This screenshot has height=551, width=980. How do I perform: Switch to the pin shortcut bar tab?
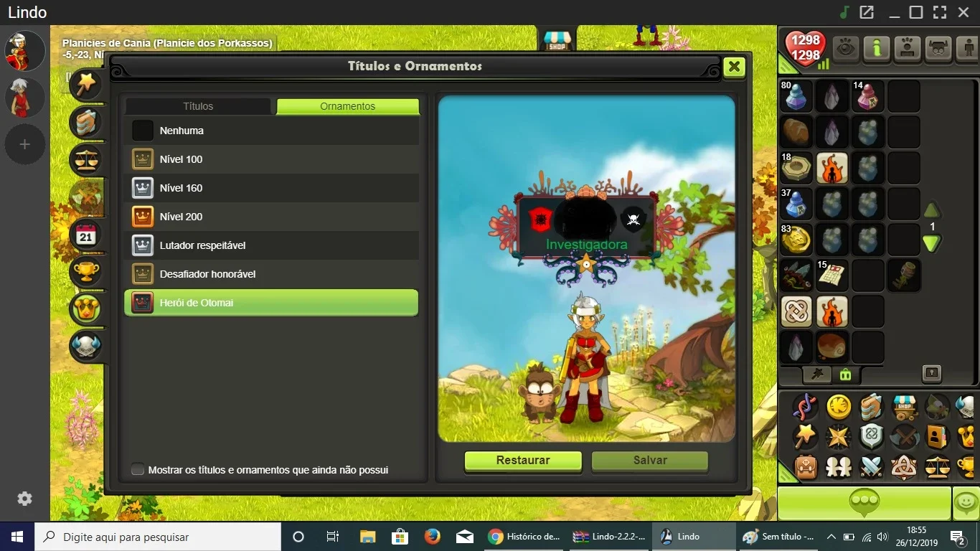817,374
